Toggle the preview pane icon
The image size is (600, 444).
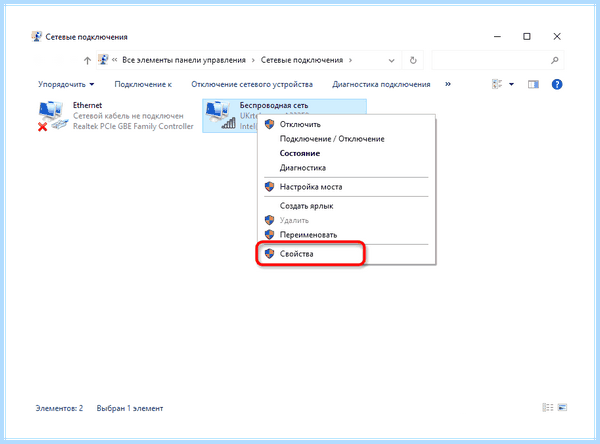click(x=533, y=84)
